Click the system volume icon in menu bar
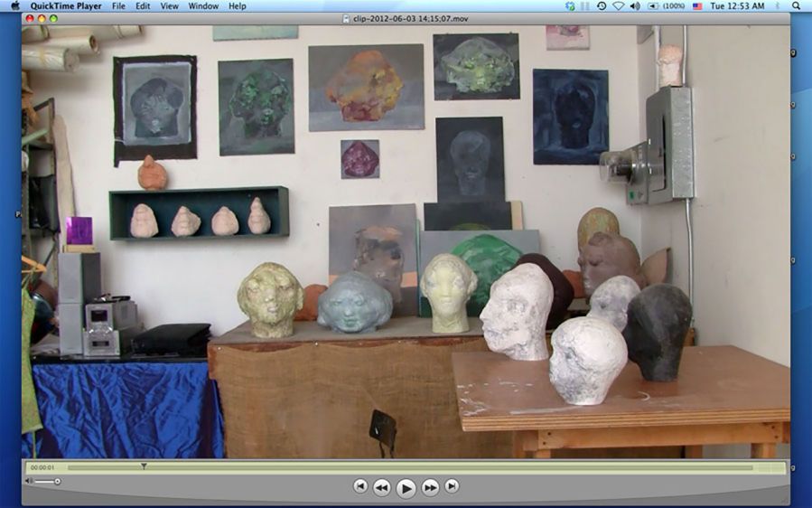This screenshot has width=812, height=508. [634, 6]
